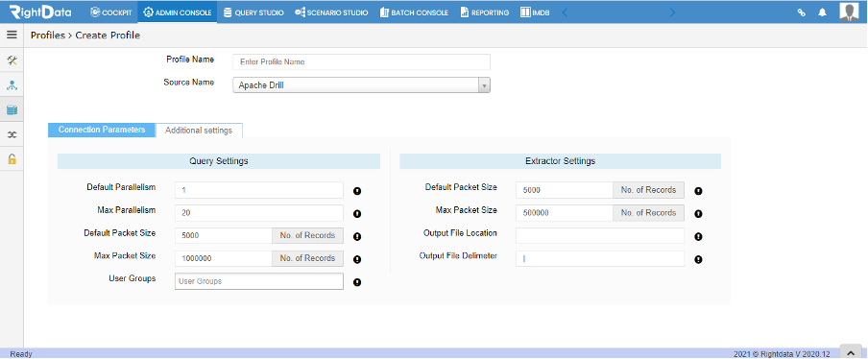Select the hierarchy network sidebar icon
The height and width of the screenshot is (359, 868).
pos(12,85)
